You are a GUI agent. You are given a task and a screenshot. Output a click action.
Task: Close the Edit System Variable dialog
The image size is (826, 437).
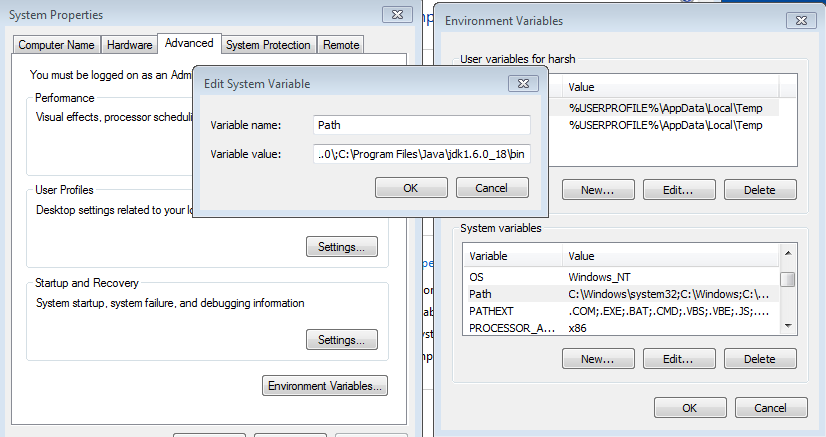(x=523, y=84)
